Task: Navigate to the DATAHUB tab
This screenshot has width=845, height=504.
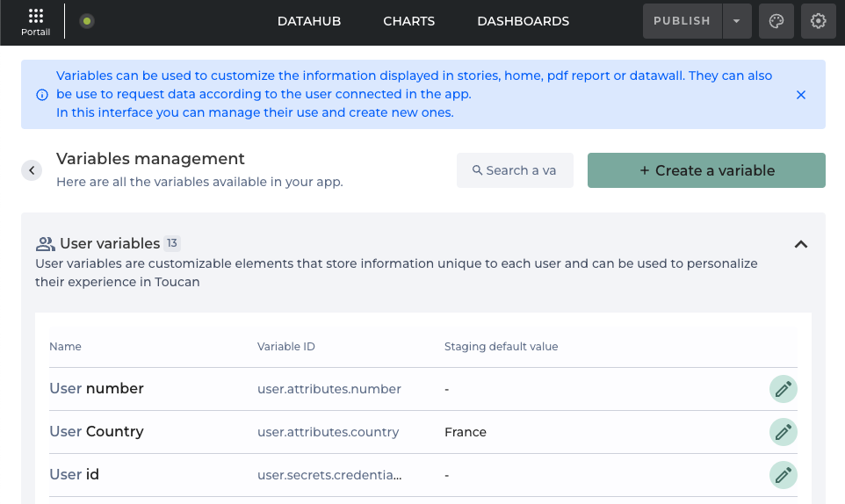Action: (308, 21)
